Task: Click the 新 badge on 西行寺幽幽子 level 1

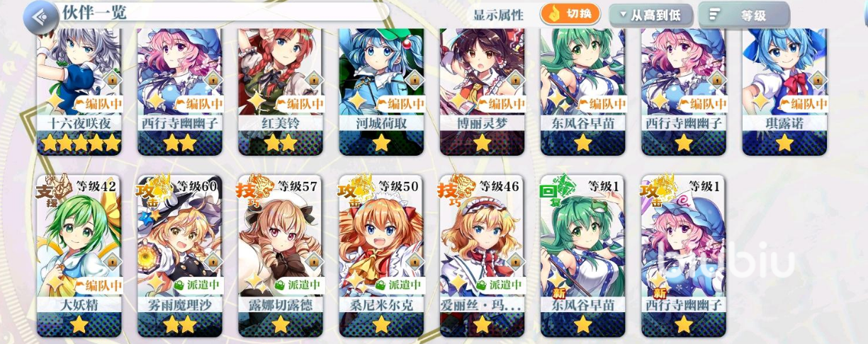Action: pos(660,293)
